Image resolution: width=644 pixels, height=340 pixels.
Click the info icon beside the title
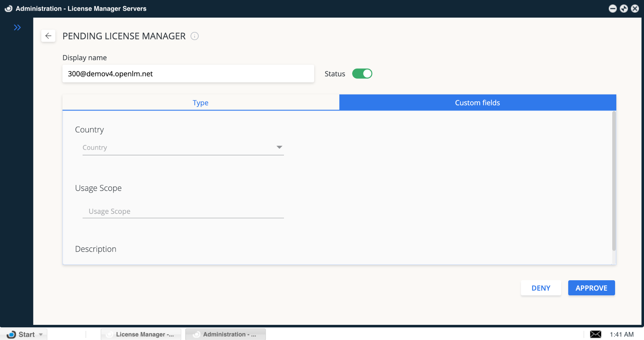pyautogui.click(x=195, y=36)
